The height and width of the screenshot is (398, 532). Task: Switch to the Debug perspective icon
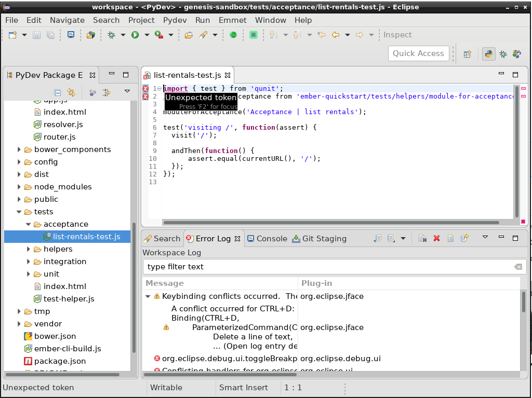503,54
